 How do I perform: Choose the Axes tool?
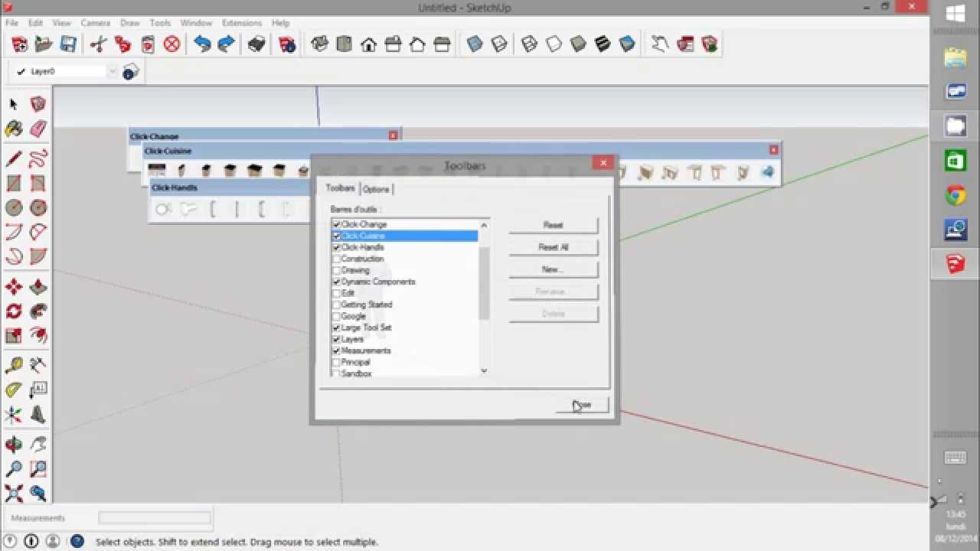(x=14, y=415)
